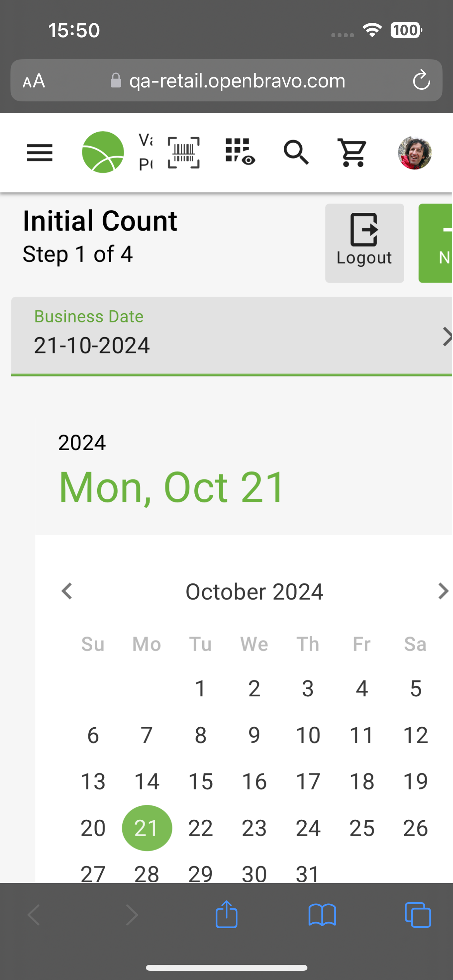Expand the Business Date field chevron
This screenshot has width=453, height=980.
446,336
